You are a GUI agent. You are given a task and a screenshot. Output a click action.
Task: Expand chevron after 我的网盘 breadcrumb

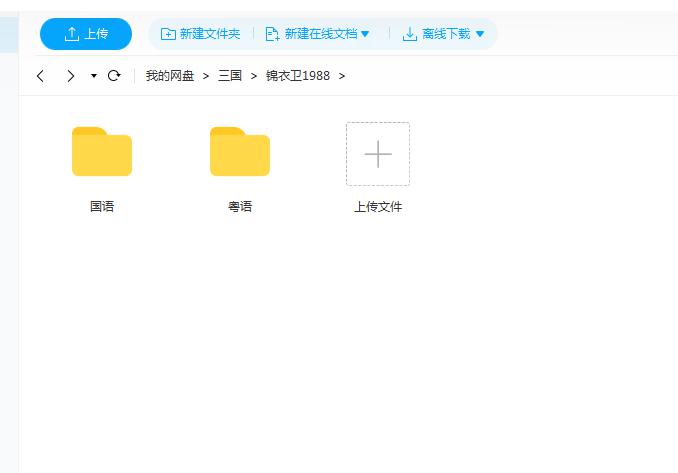(206, 76)
